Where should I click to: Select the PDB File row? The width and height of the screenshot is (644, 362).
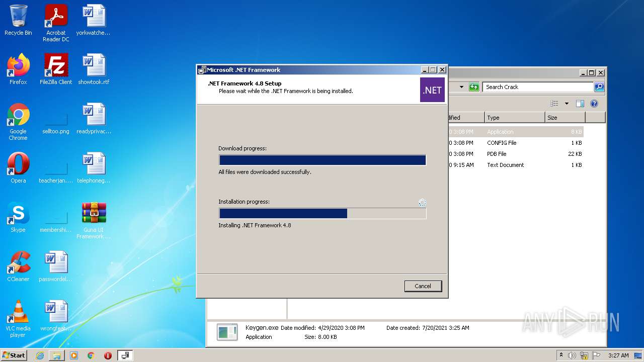click(515, 154)
